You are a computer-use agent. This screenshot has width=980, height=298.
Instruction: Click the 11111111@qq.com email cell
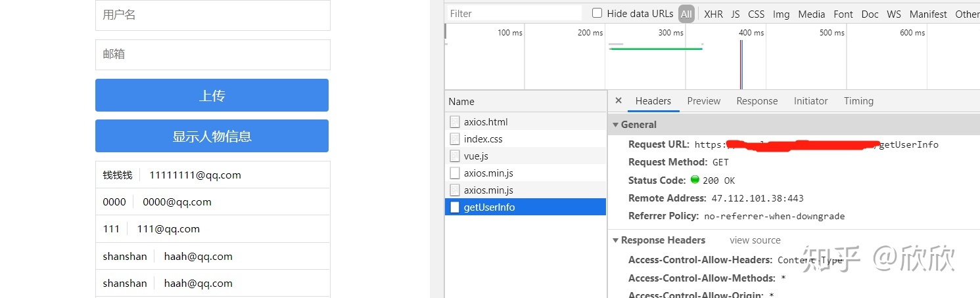[x=195, y=175]
